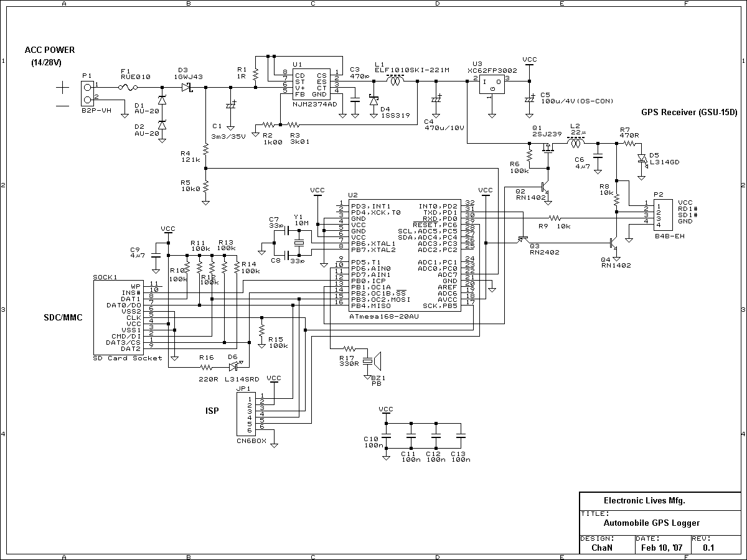Select the ACC POWER heading

(50, 50)
